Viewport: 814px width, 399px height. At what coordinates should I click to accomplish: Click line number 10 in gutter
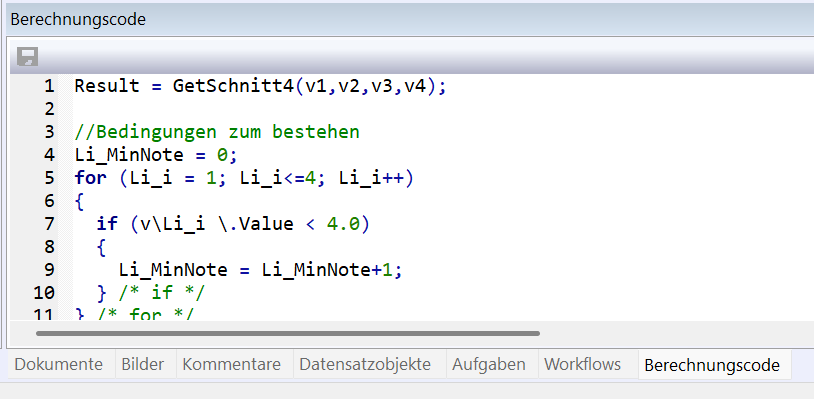(x=44, y=293)
